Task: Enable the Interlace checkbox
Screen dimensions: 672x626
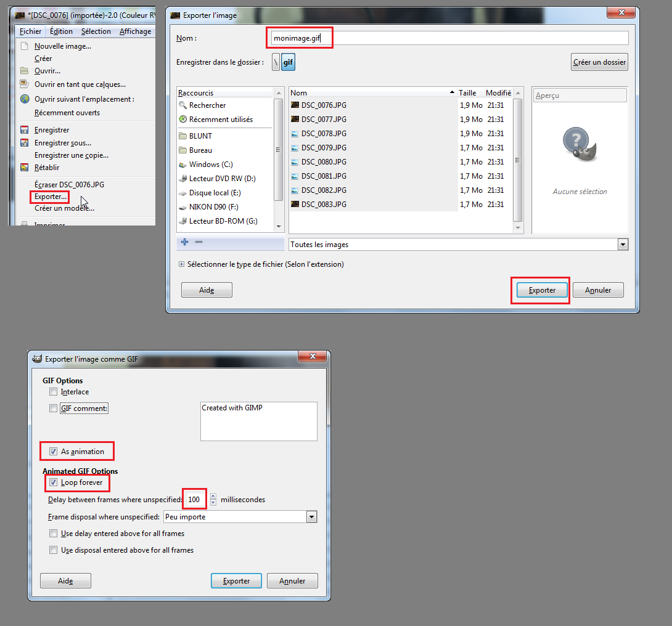Action: pyautogui.click(x=53, y=392)
